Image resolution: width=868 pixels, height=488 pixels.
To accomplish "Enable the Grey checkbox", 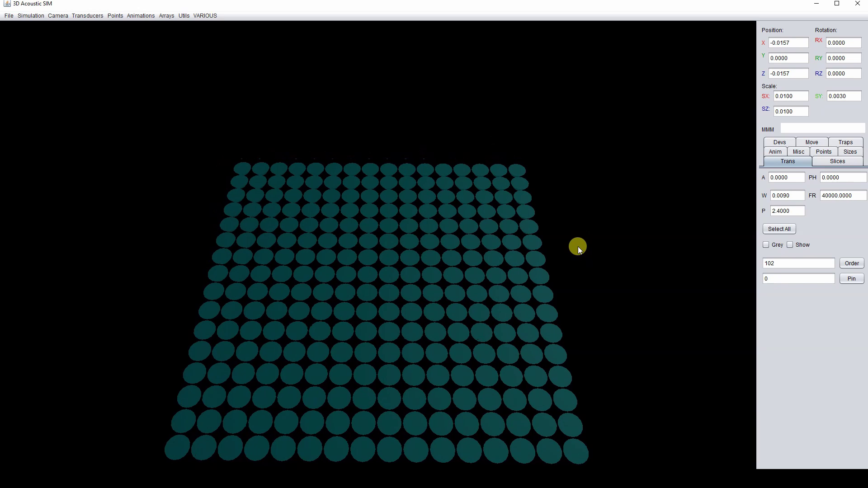I will coord(766,244).
